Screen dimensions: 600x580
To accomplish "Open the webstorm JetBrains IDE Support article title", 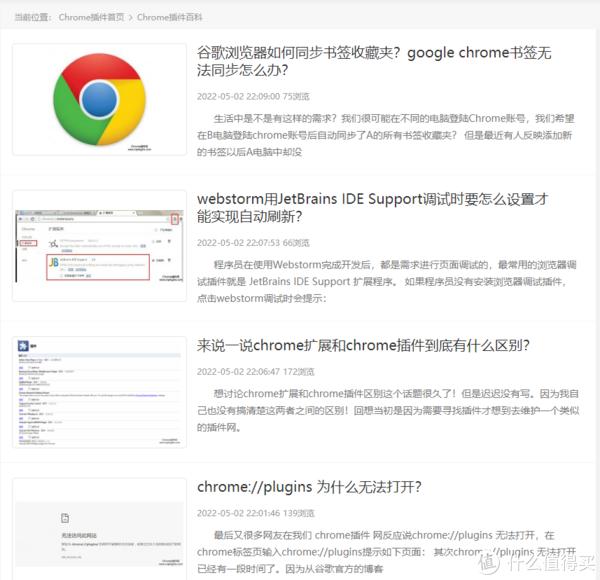I will coord(372,208).
